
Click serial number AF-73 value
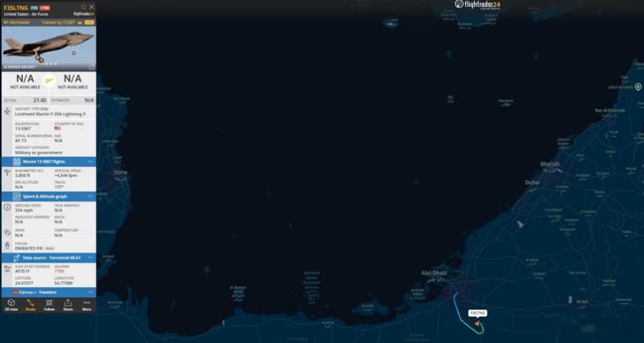pos(20,140)
